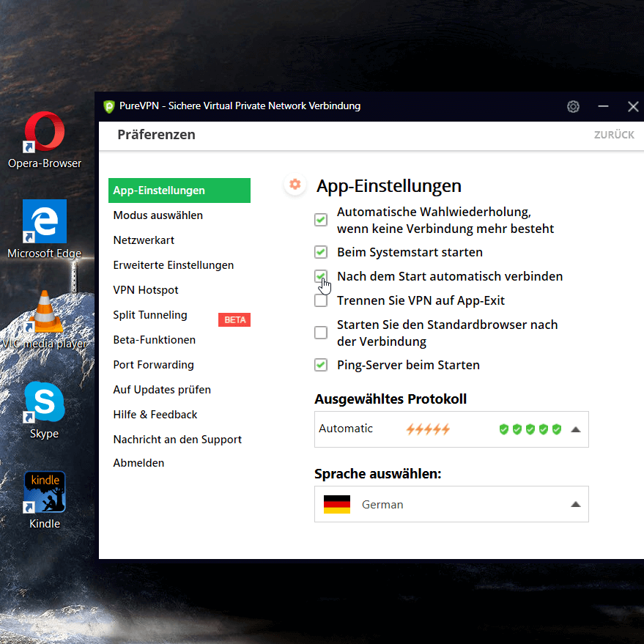Click the Sprache auswählen: label
The height and width of the screenshot is (644, 644).
tap(378, 473)
